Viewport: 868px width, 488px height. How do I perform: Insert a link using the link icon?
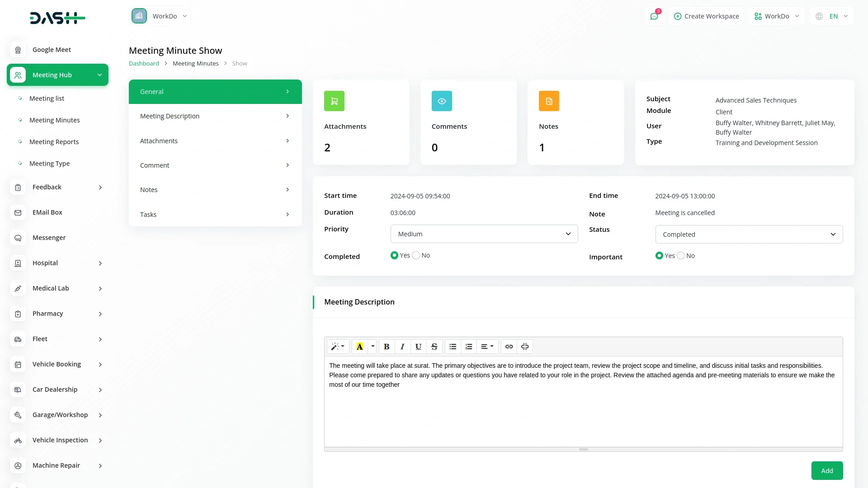point(509,347)
